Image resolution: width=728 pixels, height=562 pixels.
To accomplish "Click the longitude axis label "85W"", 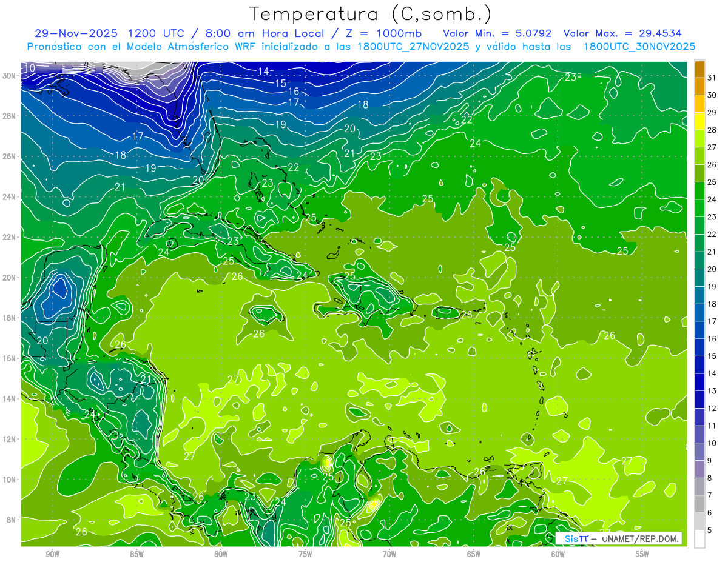I will pyautogui.click(x=136, y=554).
